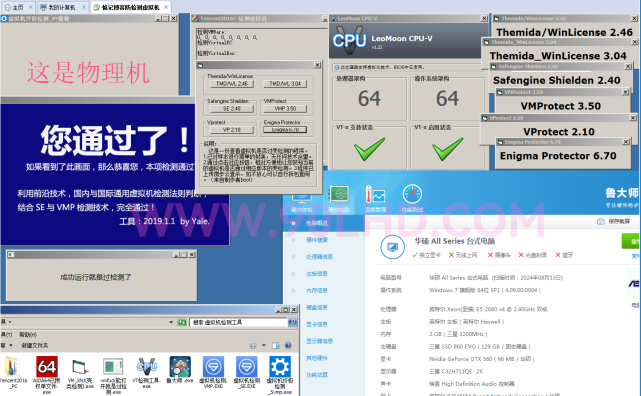Screen dimensions: 641x396
Task: Click the green refresh/go arrow in Explorer
Action: [182, 322]
